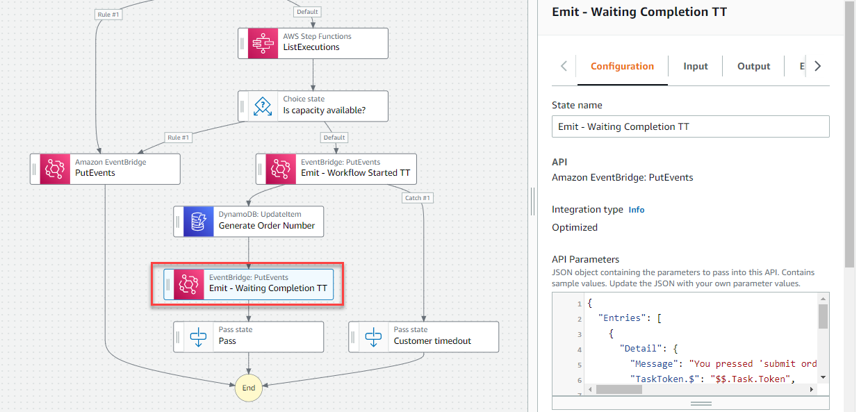
Task: Click the inspector panel vertical scrollbar
Action: [849, 135]
